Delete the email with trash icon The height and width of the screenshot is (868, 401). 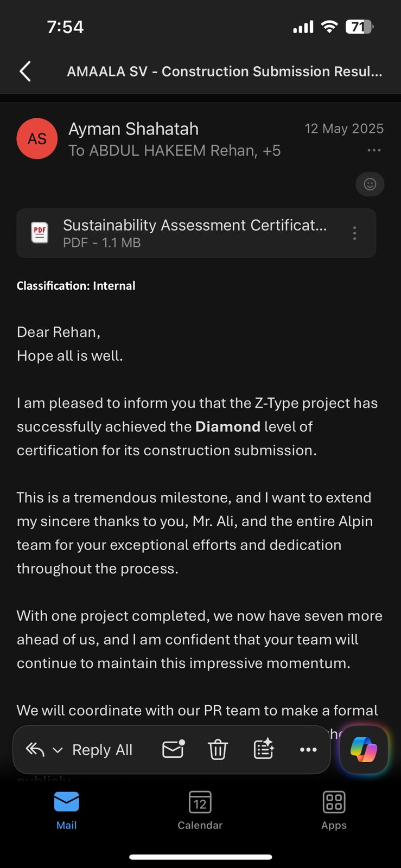[x=218, y=750]
